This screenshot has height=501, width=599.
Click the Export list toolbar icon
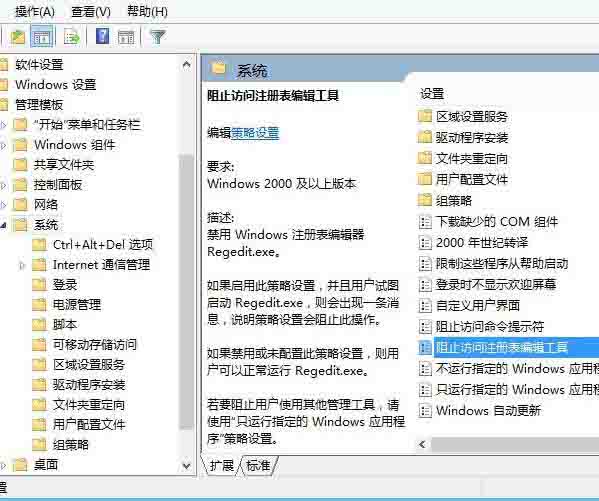pos(71,37)
